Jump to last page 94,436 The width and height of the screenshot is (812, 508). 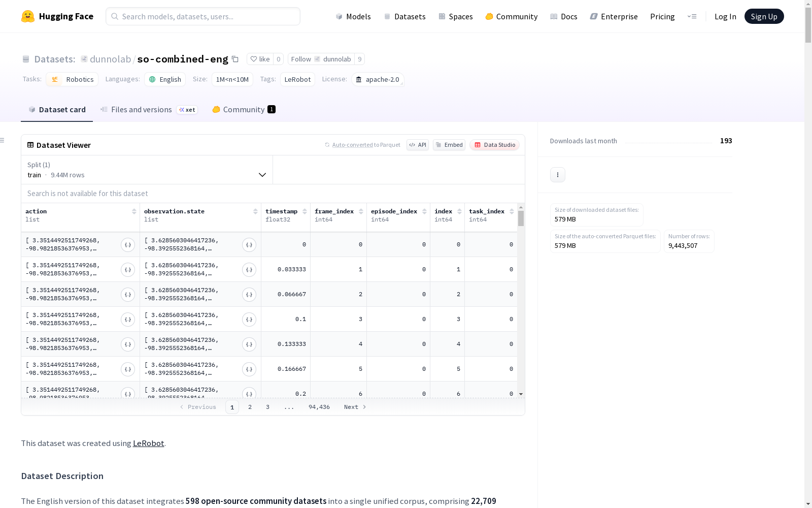pyautogui.click(x=319, y=407)
